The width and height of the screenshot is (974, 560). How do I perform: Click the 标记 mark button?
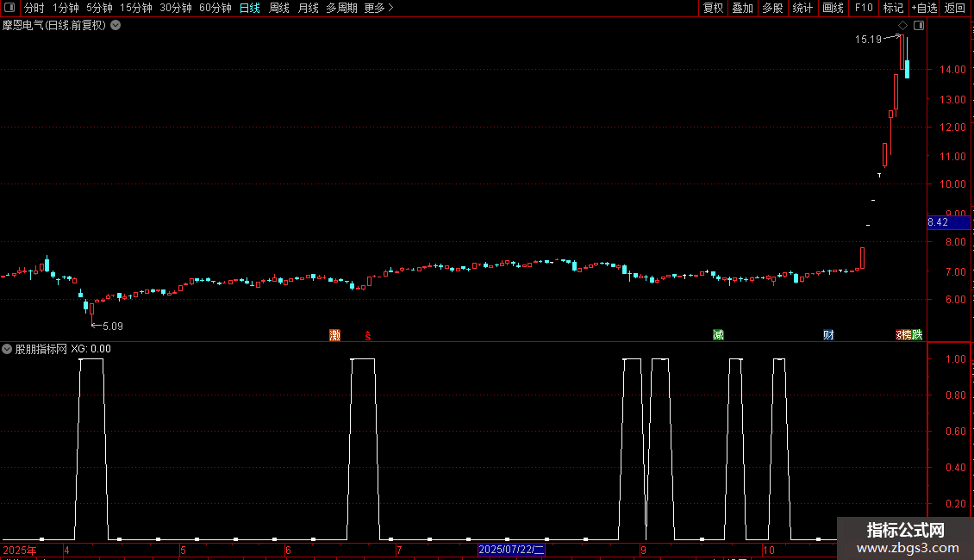pos(893,8)
